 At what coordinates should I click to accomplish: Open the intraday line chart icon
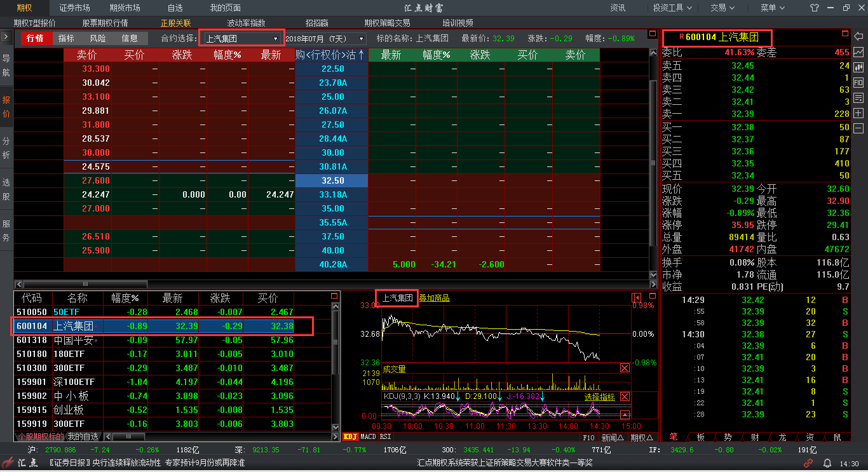858,51
